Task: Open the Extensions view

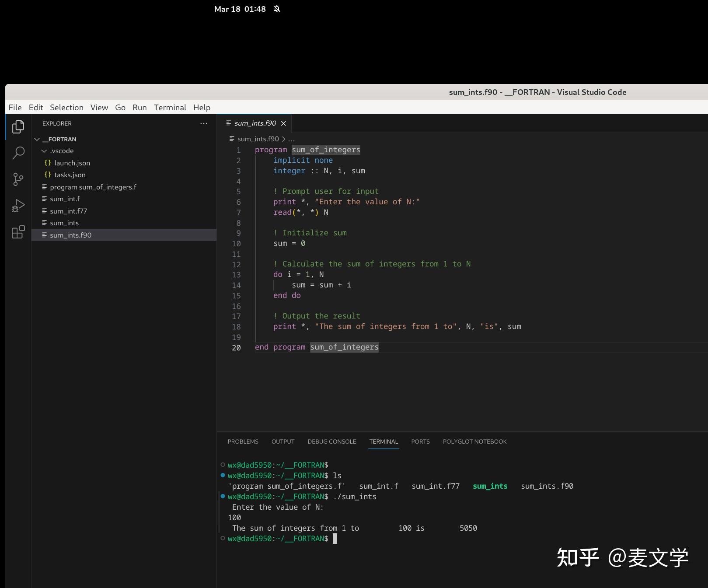Action: pyautogui.click(x=18, y=232)
